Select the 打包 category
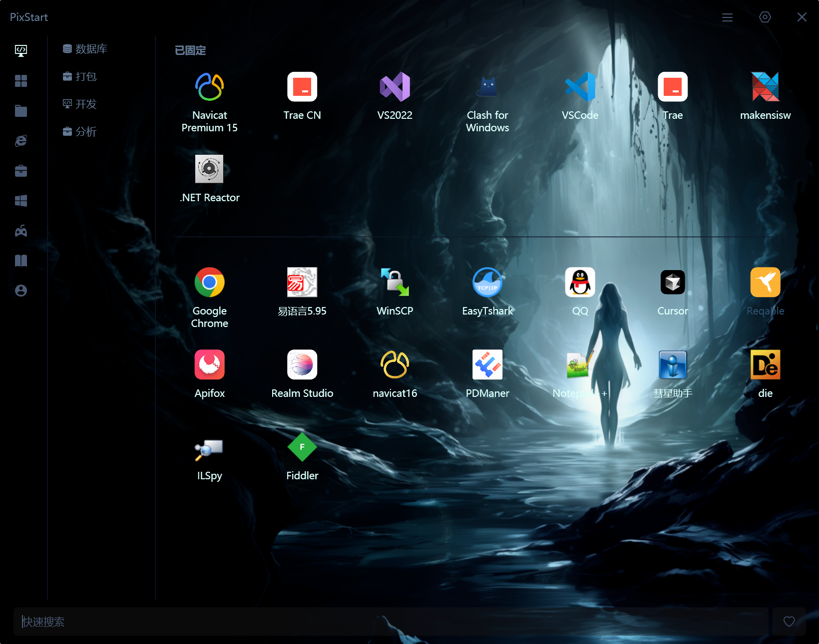 point(80,76)
